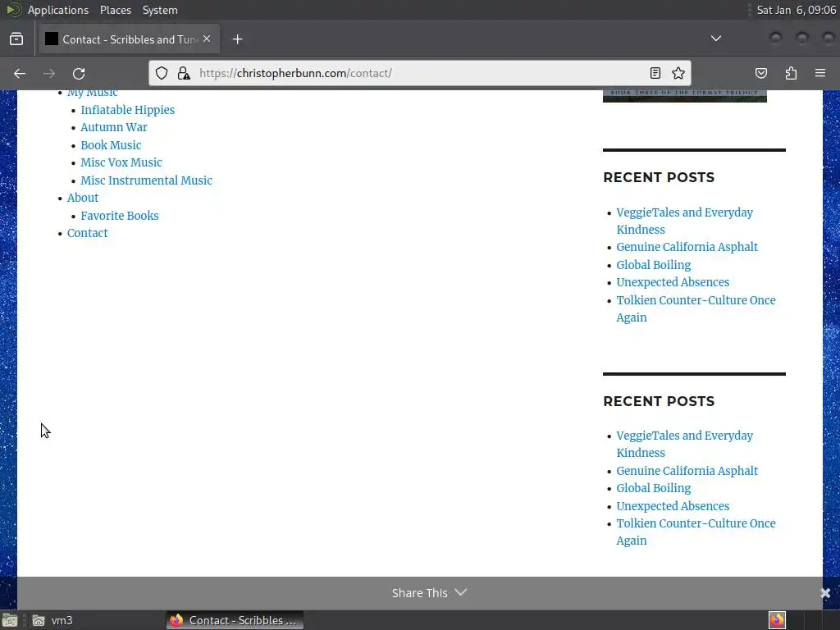Open the Firefox View icon
Image resolution: width=840 pixels, height=630 pixels.
[16, 39]
